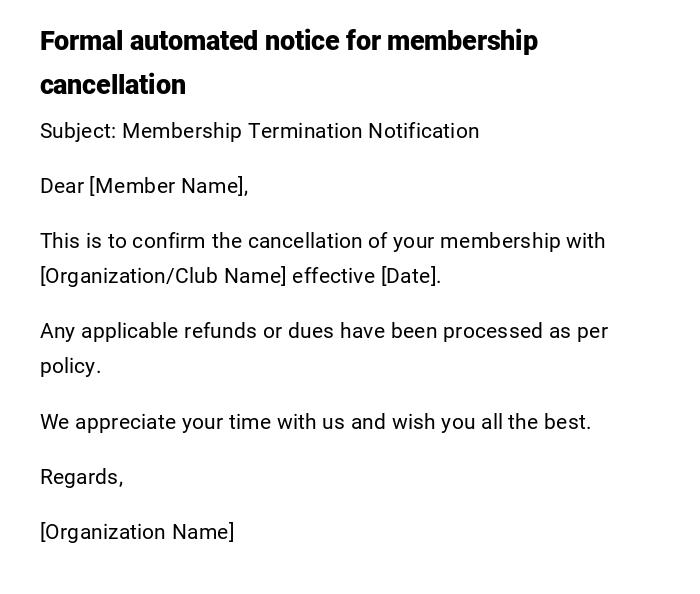Click the word "Formal" in the title

pos(81,41)
